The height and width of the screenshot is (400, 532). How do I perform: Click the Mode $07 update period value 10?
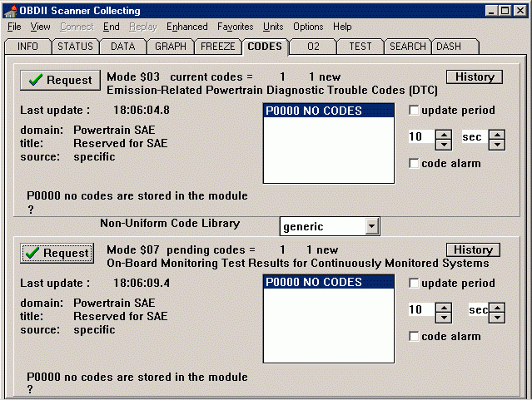pyautogui.click(x=421, y=309)
